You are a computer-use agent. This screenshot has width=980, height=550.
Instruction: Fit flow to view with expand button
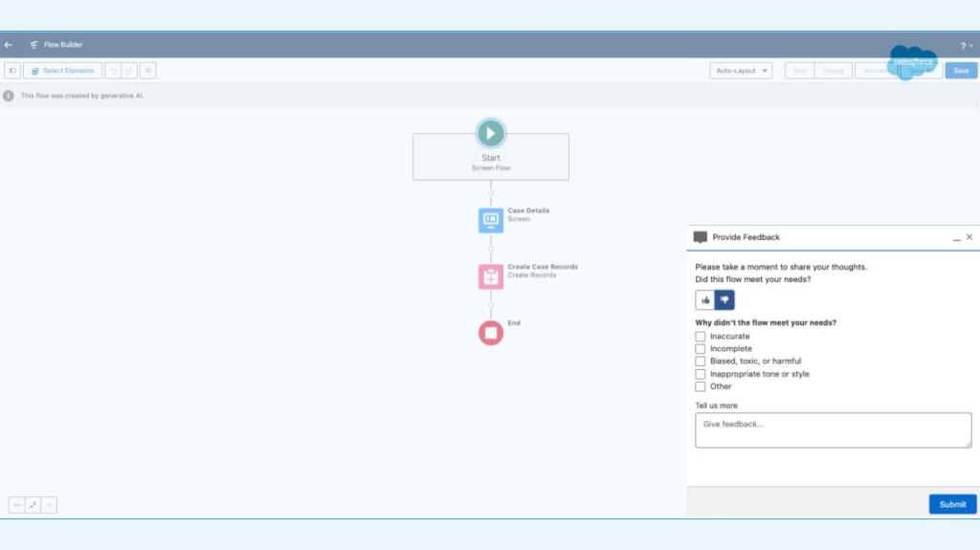point(33,505)
